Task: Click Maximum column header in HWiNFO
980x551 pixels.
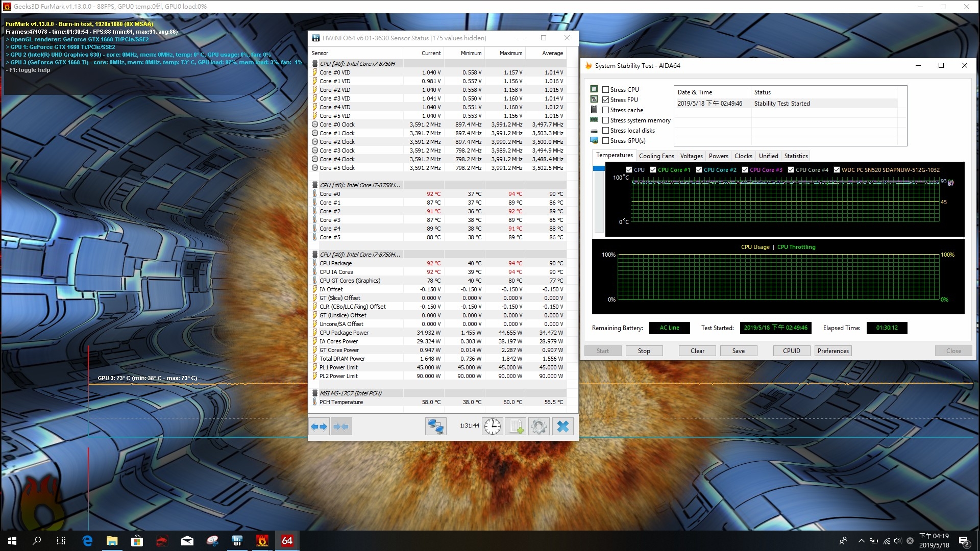Action: [505, 53]
